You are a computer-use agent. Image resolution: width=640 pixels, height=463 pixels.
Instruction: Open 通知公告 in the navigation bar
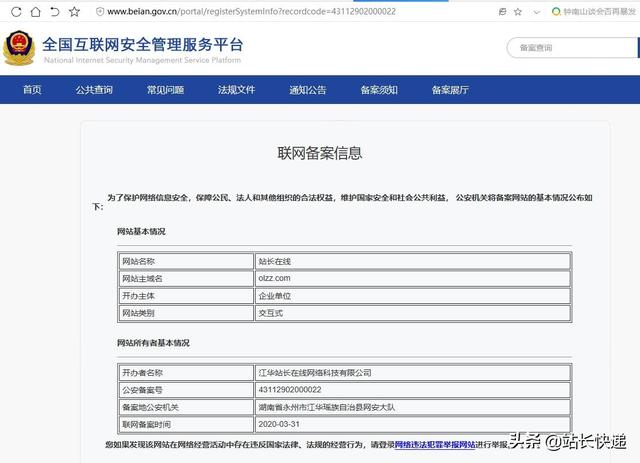tap(307, 90)
